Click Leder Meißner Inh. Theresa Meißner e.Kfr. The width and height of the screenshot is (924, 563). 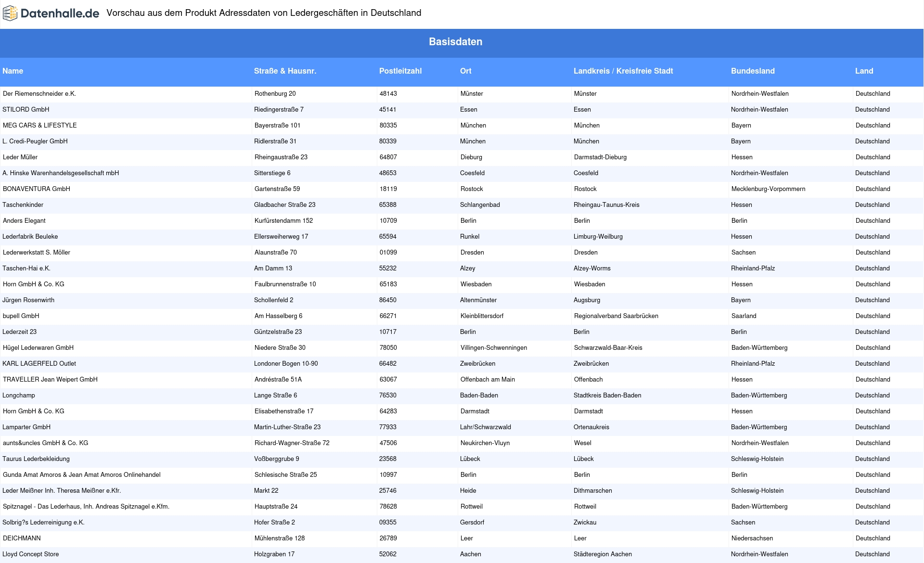tap(62, 490)
